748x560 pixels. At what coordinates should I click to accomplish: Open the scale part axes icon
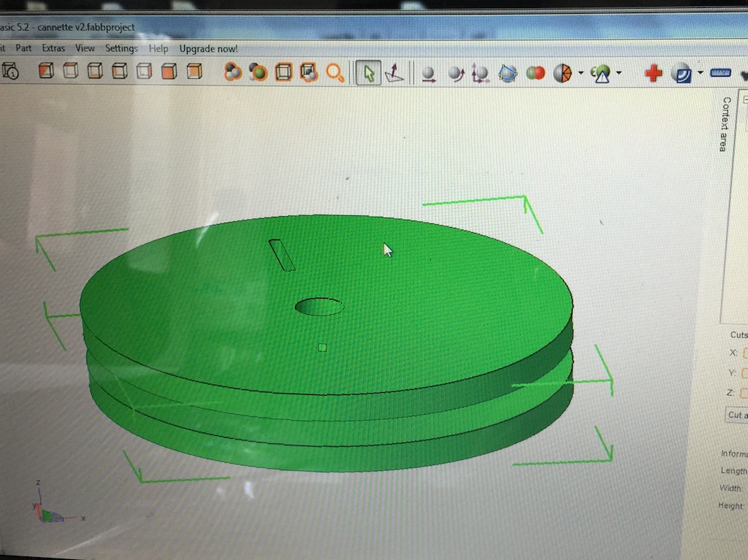pos(481,74)
